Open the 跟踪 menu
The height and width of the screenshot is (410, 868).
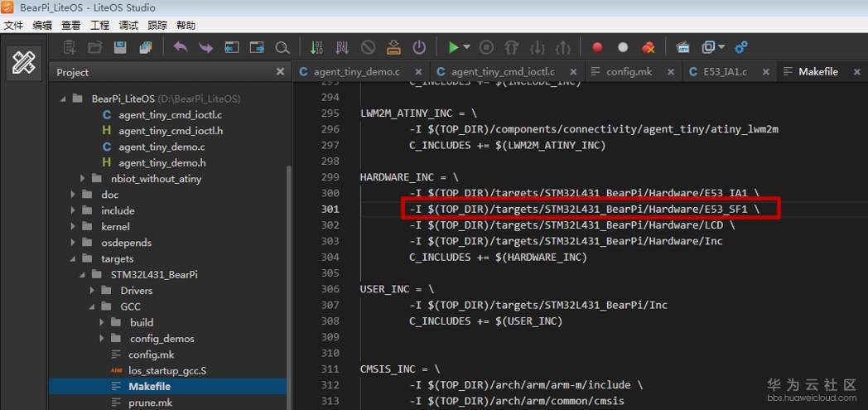pyautogui.click(x=157, y=25)
